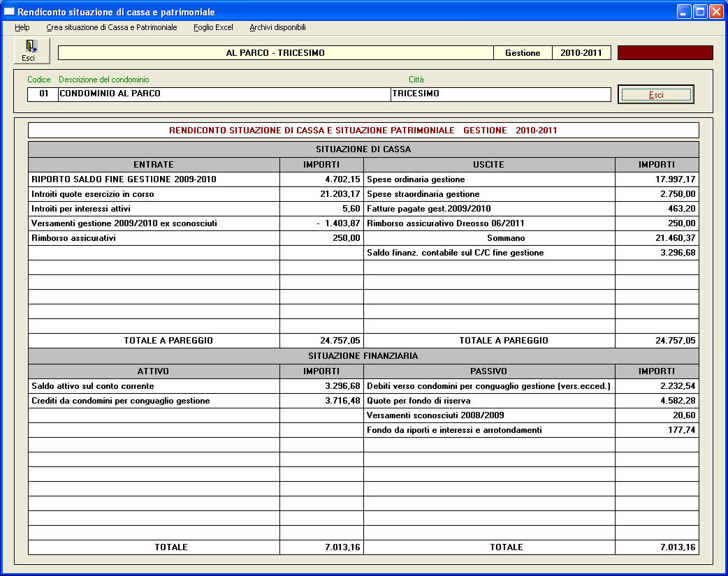Select Spese straordinaria gestione cell
728x576 pixels.
tap(489, 194)
